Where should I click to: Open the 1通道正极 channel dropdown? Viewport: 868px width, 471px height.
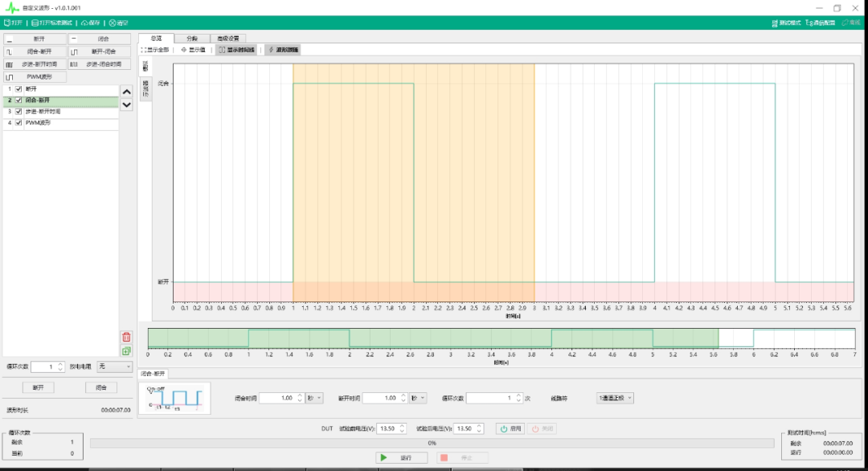tap(615, 398)
